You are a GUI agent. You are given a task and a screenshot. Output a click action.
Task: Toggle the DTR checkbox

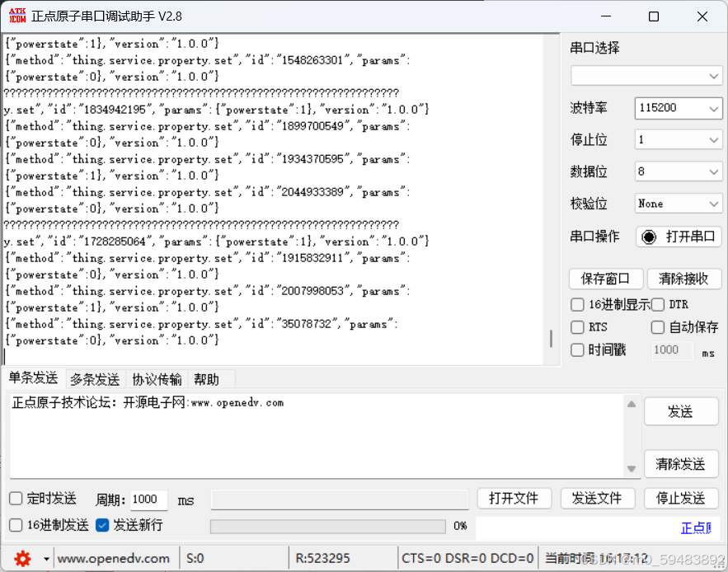[657, 304]
